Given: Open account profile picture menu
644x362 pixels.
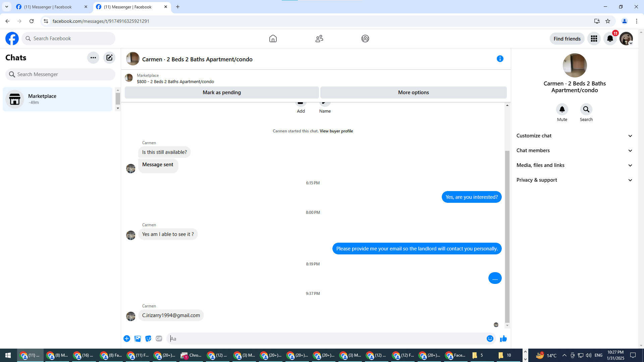Looking at the screenshot, I should (x=626, y=39).
